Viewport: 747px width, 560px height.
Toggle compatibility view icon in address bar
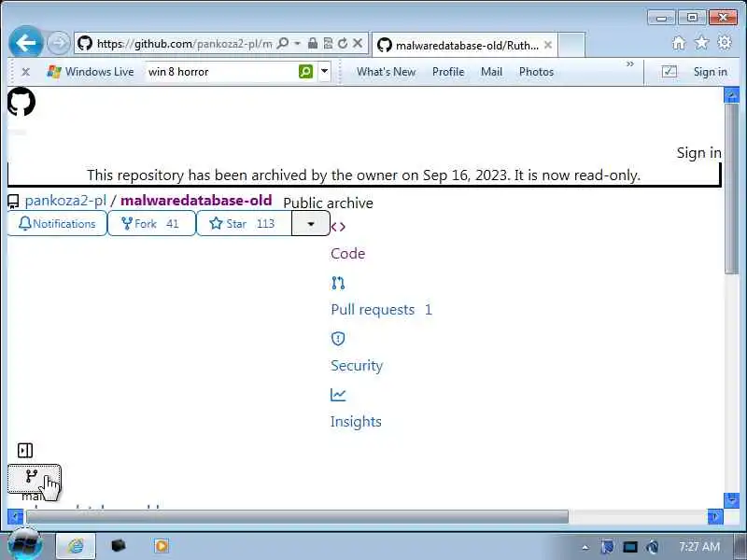coord(328,43)
